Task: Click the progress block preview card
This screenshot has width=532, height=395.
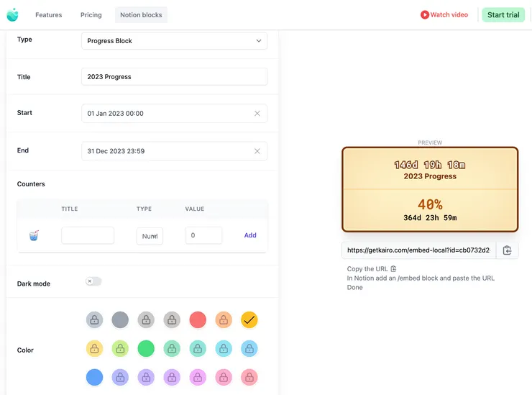Action: tap(430, 189)
